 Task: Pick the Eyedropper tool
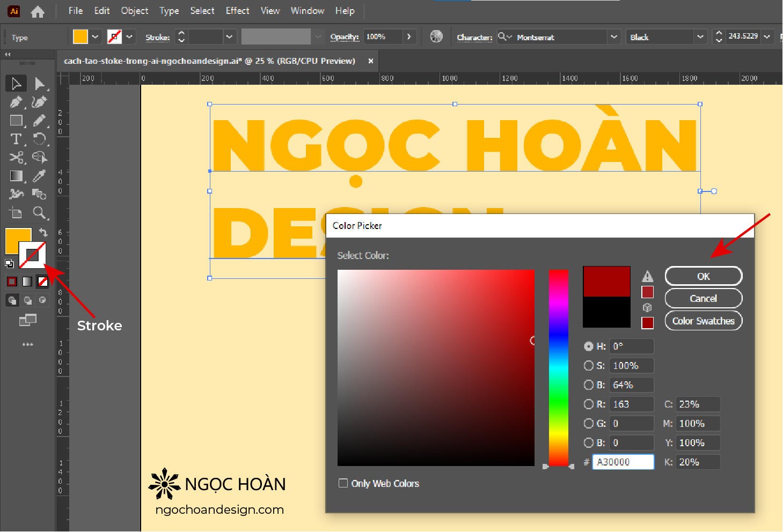[39, 176]
